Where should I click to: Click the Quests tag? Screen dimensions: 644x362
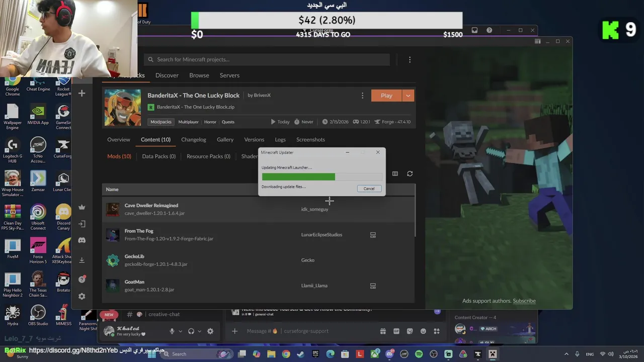tap(228, 122)
